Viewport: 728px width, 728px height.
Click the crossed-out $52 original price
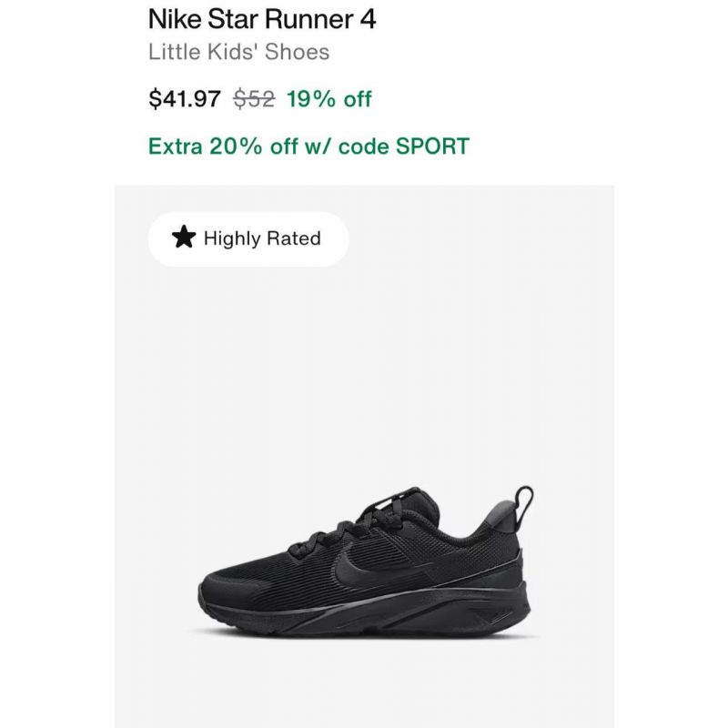pos(254,98)
